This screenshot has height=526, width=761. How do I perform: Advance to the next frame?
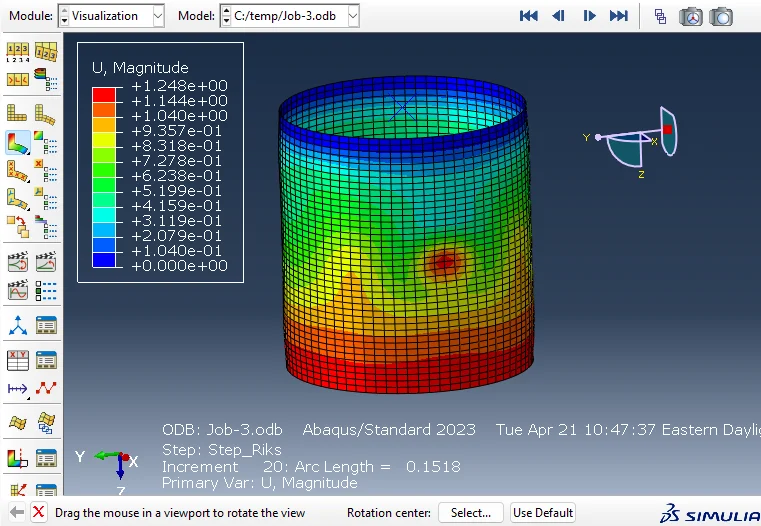[589, 16]
